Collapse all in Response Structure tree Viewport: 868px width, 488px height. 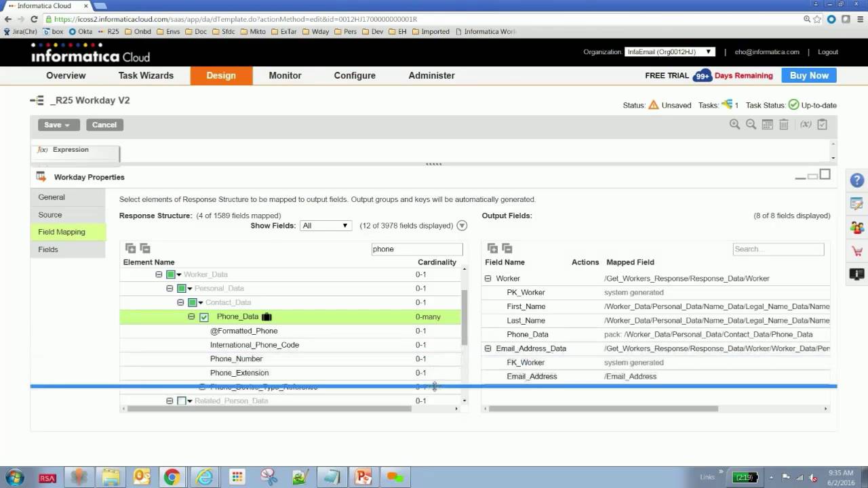coord(144,249)
